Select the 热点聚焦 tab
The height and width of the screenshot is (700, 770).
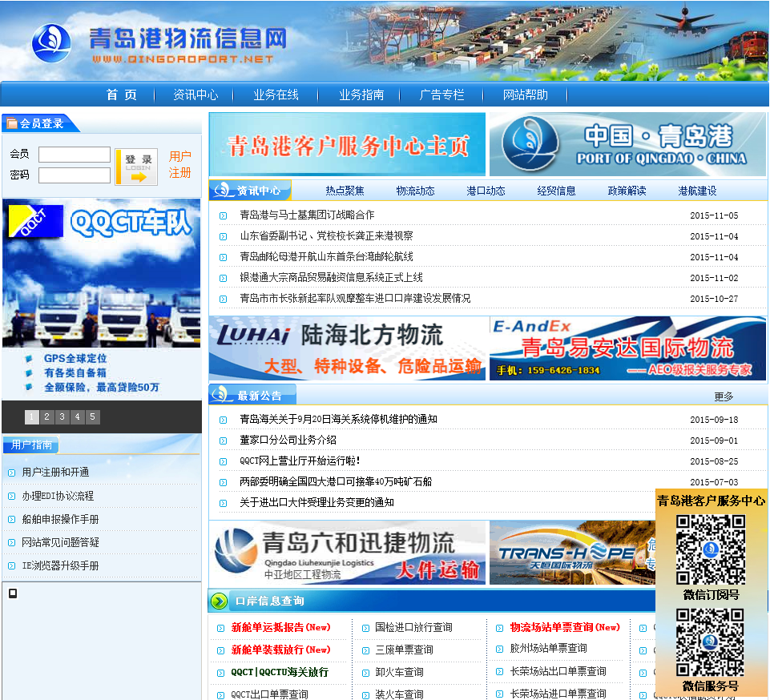pyautogui.click(x=345, y=191)
